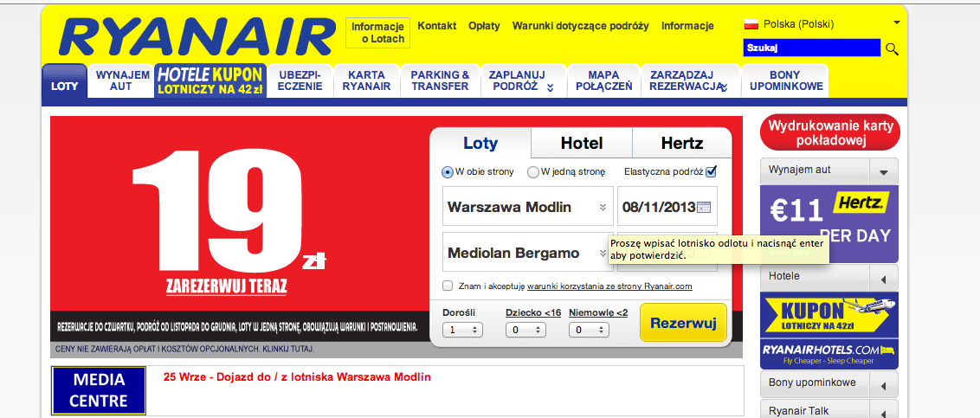Change the Dziecko <16 count selector

525,329
